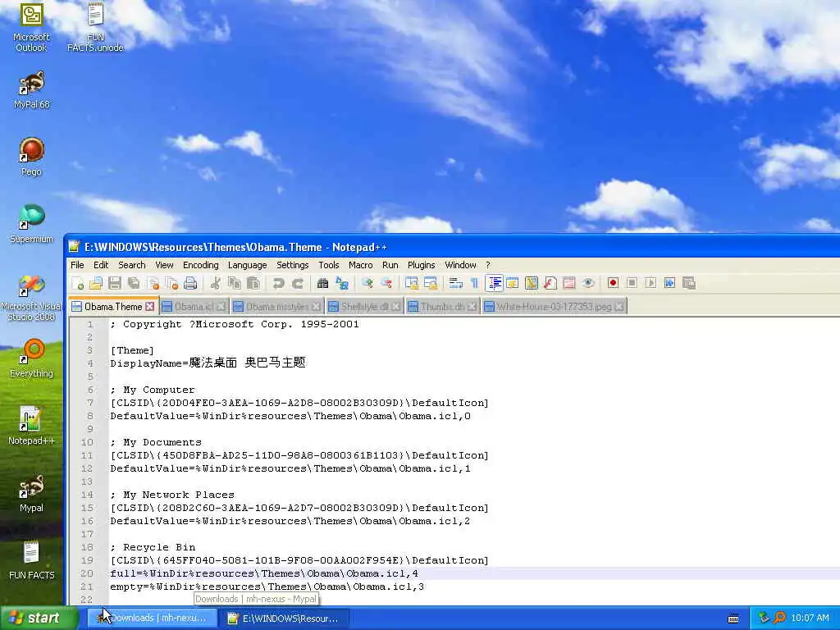The image size is (840, 630).
Task: Click the macro Playback icon
Action: coord(651,283)
